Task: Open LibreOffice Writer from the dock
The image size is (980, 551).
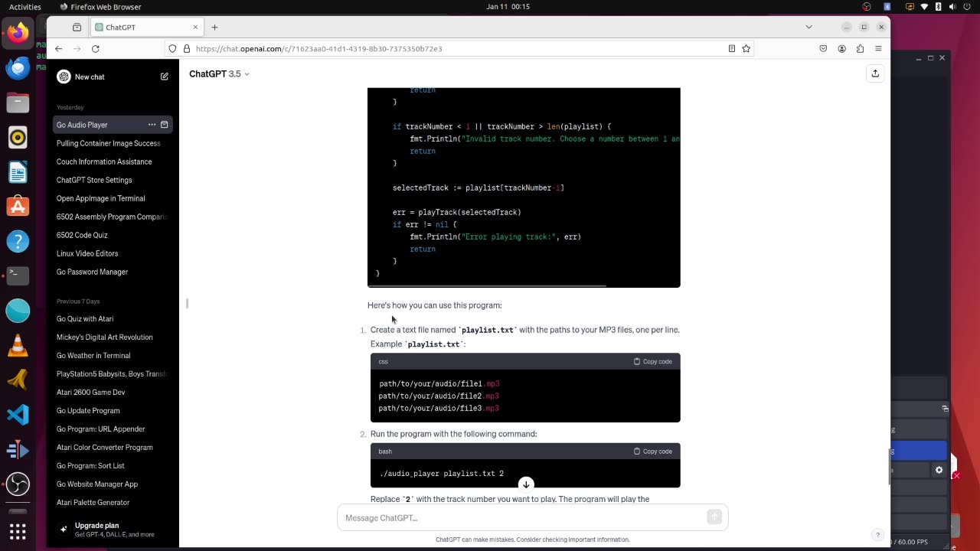Action: [18, 172]
